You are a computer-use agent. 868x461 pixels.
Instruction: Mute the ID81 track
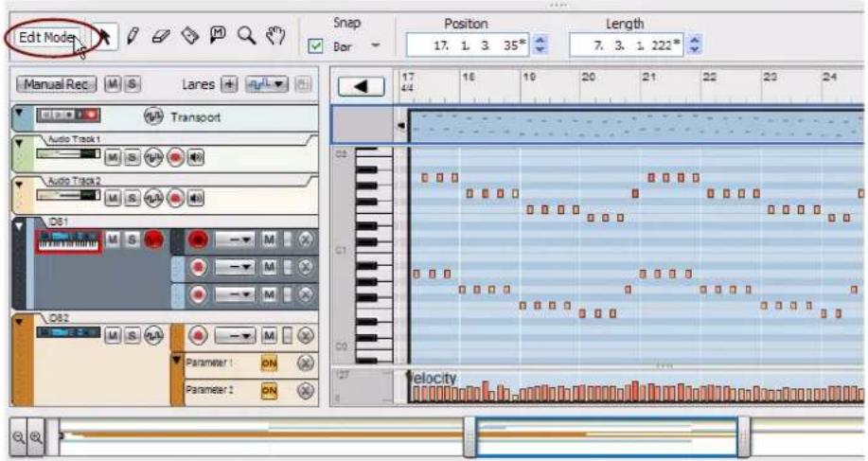click(113, 239)
